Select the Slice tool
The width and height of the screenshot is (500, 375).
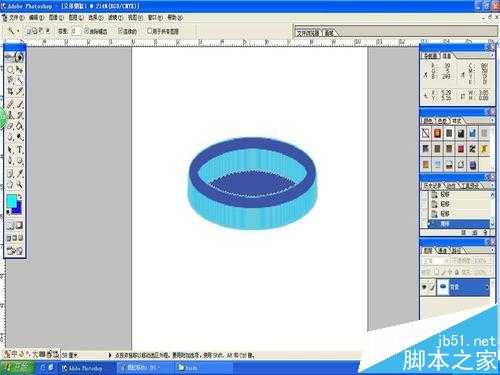pyautogui.click(x=20, y=91)
